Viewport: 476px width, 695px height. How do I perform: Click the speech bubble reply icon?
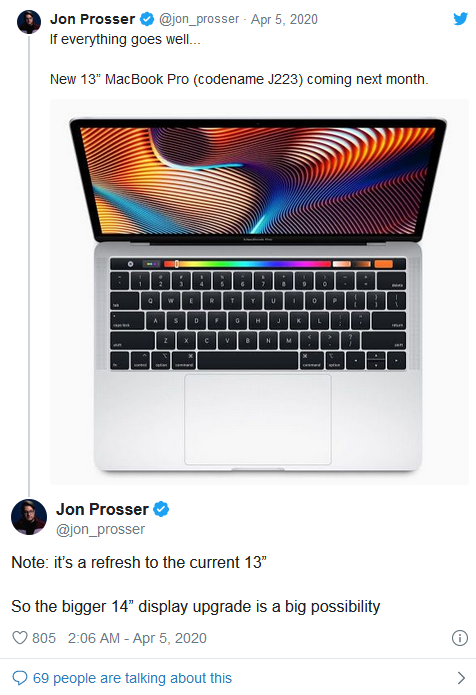tap(20, 678)
